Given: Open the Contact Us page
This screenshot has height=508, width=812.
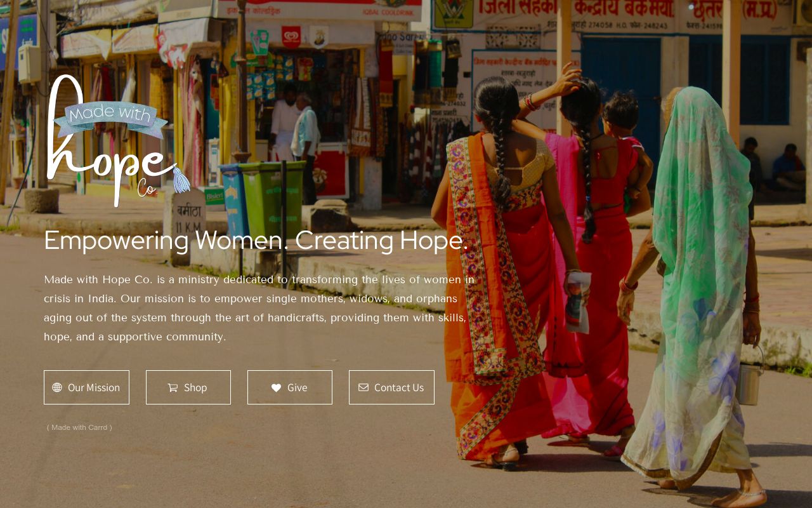Looking at the screenshot, I should pyautogui.click(x=391, y=387).
